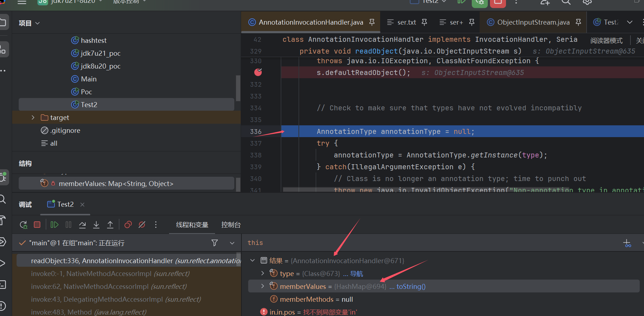
Task: Follow the 导航 link for type
Action: (357, 274)
